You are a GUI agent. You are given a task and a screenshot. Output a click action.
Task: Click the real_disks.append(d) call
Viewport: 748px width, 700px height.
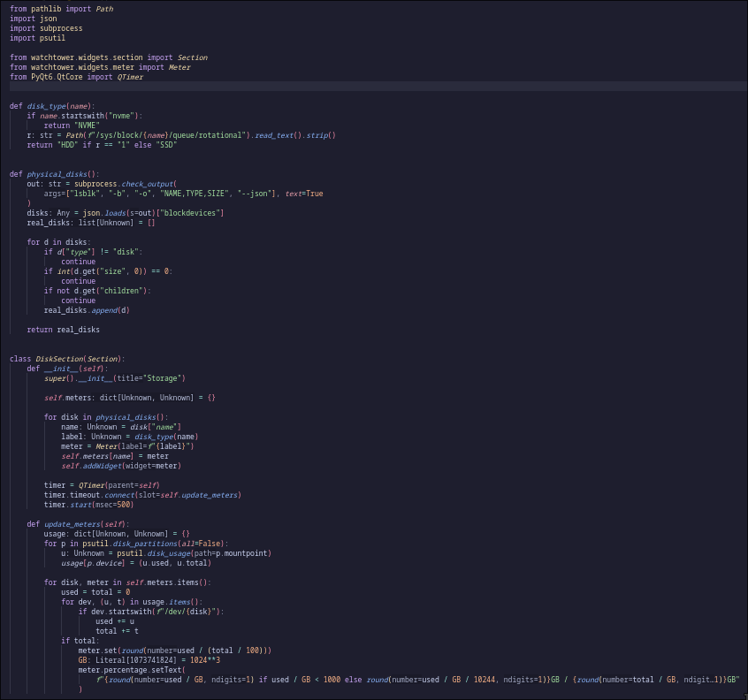(87, 310)
